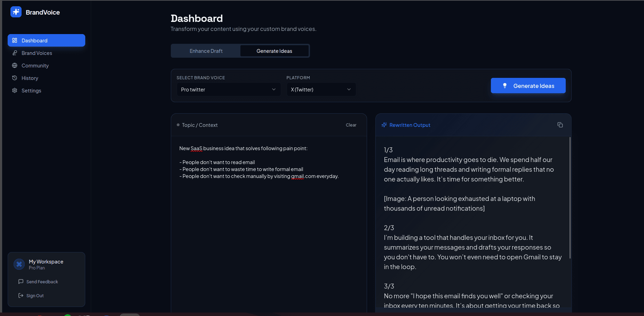
Task: Copy the Rewritten Output with the copy icon
Action: (560, 125)
